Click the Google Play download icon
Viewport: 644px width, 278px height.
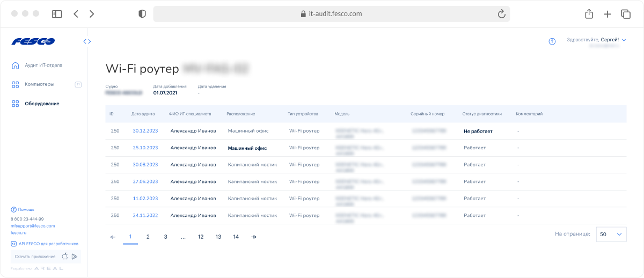tap(75, 257)
